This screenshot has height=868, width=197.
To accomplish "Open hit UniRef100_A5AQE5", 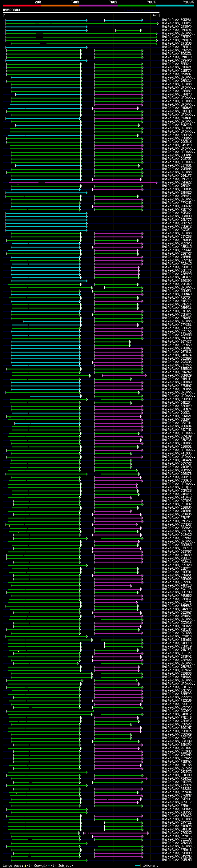I will 176,40.
